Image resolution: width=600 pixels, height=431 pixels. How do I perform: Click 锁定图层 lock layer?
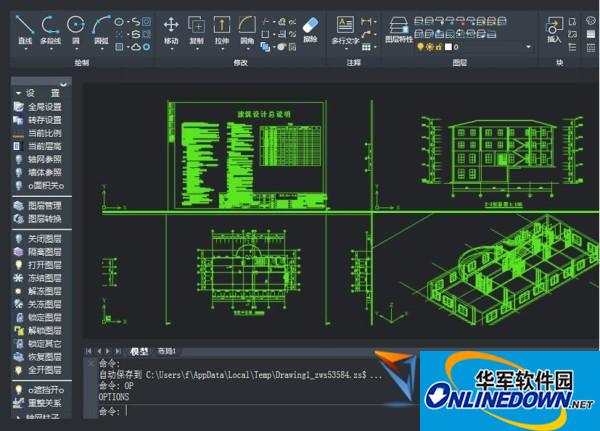click(38, 317)
